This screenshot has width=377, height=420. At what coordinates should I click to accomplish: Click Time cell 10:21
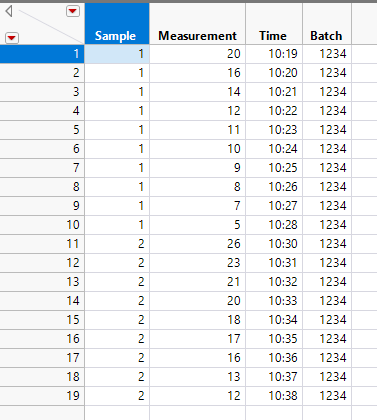click(x=274, y=92)
